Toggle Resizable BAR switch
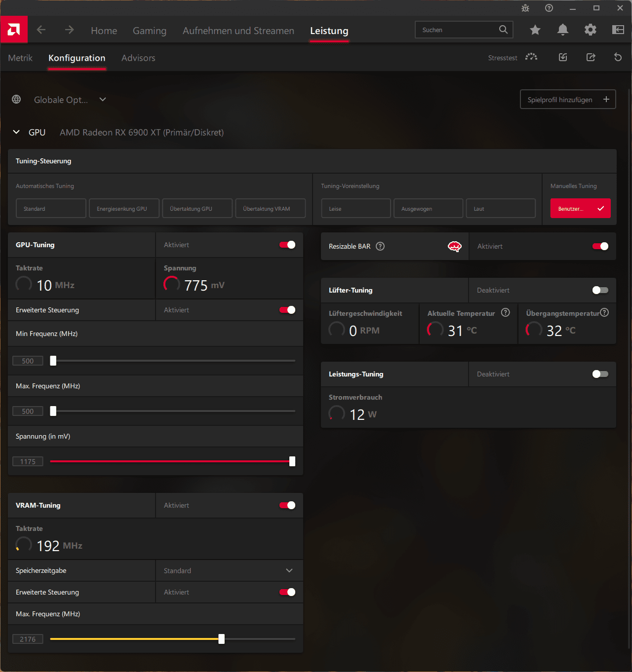Image resolution: width=632 pixels, height=672 pixels. 600,246
